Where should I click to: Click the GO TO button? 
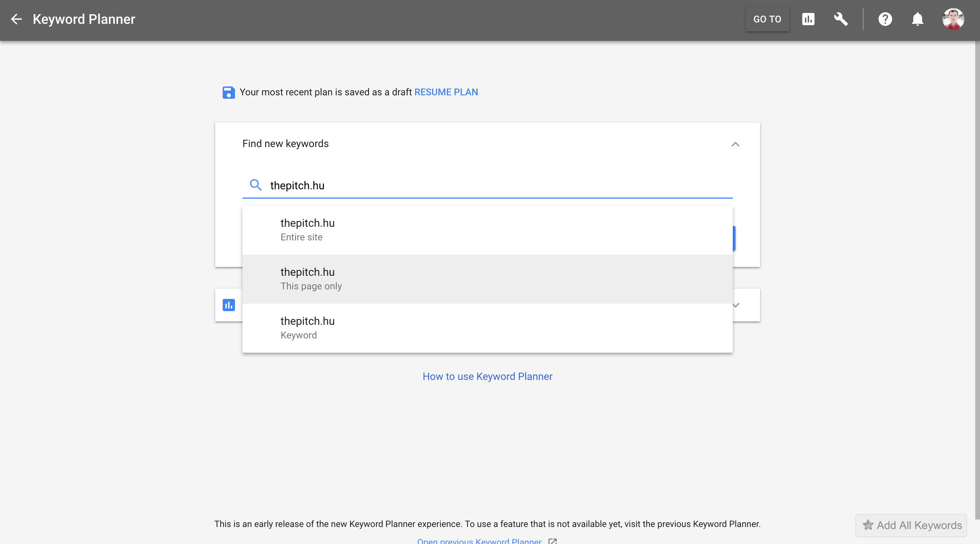point(767,19)
